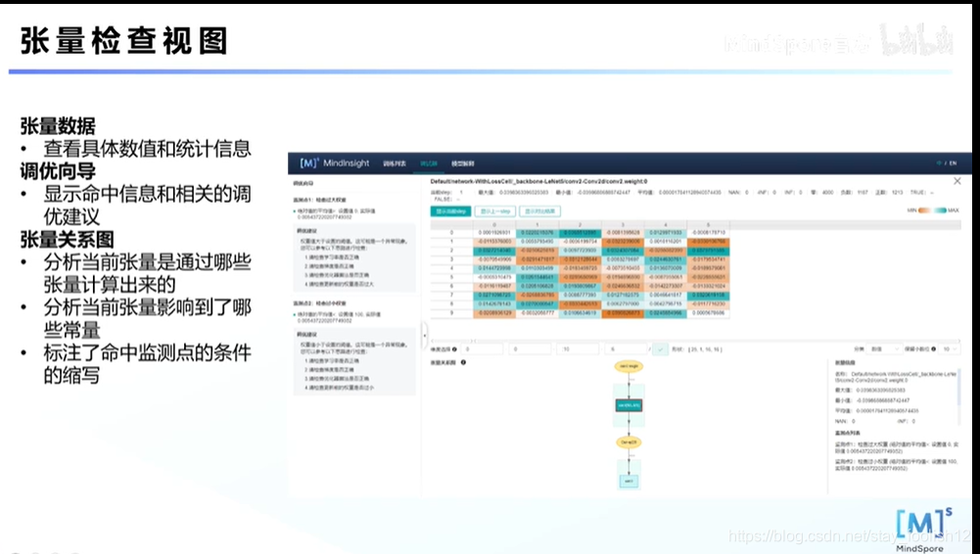Click the slide title 张量检查视图
Screen dimensions: 980x554
pyautogui.click(x=123, y=40)
